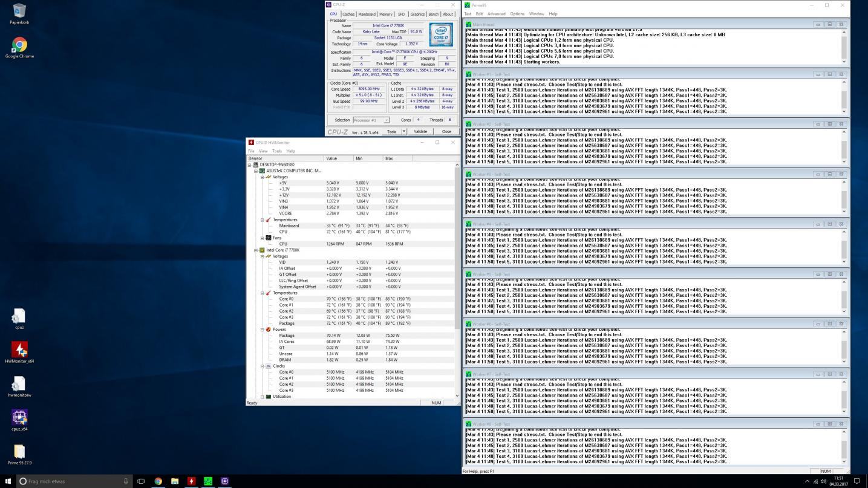
Task: Open the Bench tab in CPU-Z
Action: pos(433,14)
